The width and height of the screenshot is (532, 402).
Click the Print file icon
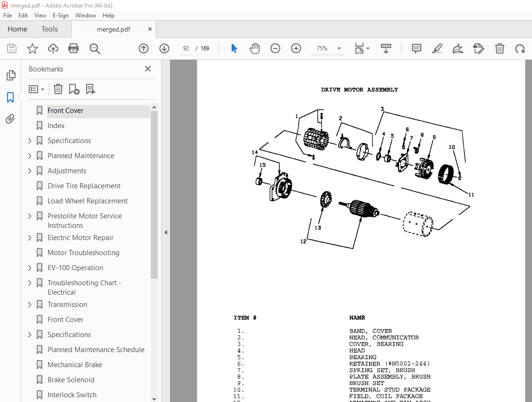[x=73, y=48]
